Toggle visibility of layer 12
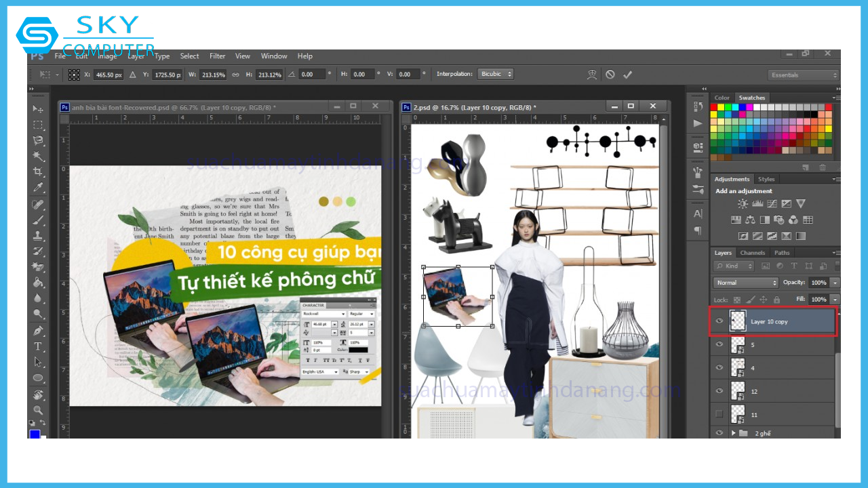Viewport: 868px width, 488px height. 719,391
